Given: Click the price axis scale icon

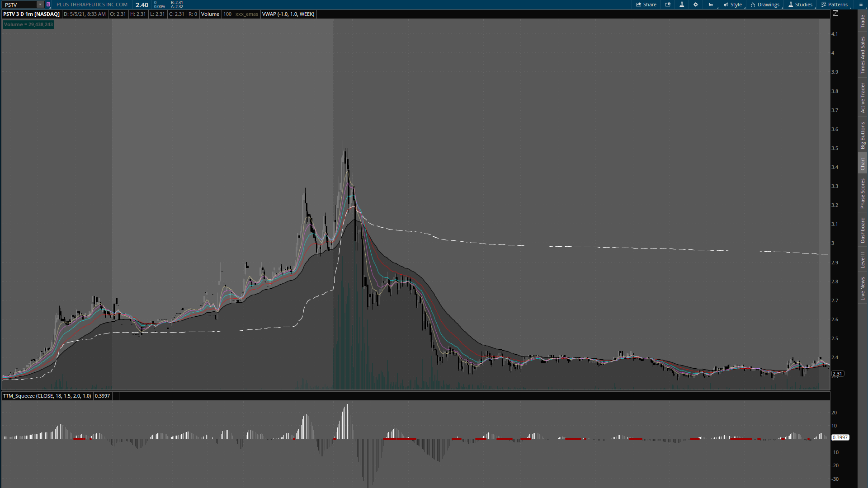Looking at the screenshot, I should (x=835, y=14).
